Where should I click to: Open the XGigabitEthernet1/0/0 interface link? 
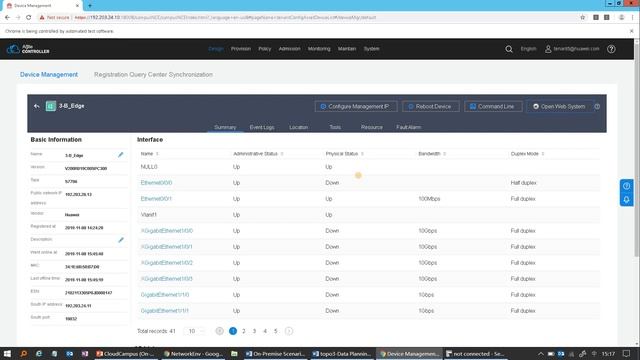[x=167, y=231]
